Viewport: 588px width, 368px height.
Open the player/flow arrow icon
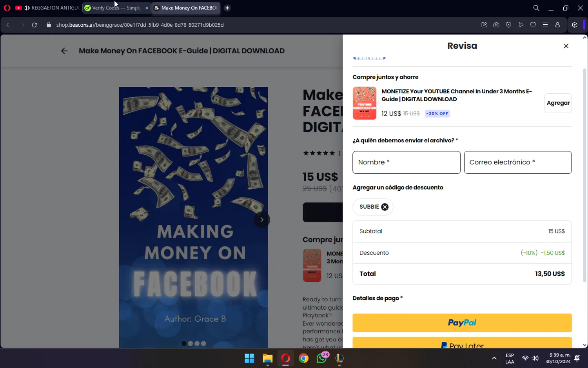click(521, 25)
